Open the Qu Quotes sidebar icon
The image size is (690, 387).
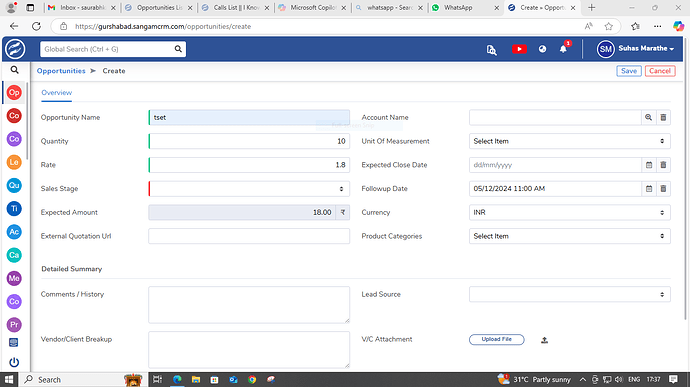14,185
